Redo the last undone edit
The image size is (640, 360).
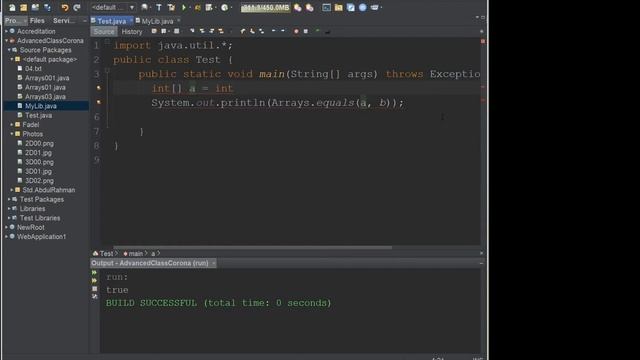click(x=77, y=7)
